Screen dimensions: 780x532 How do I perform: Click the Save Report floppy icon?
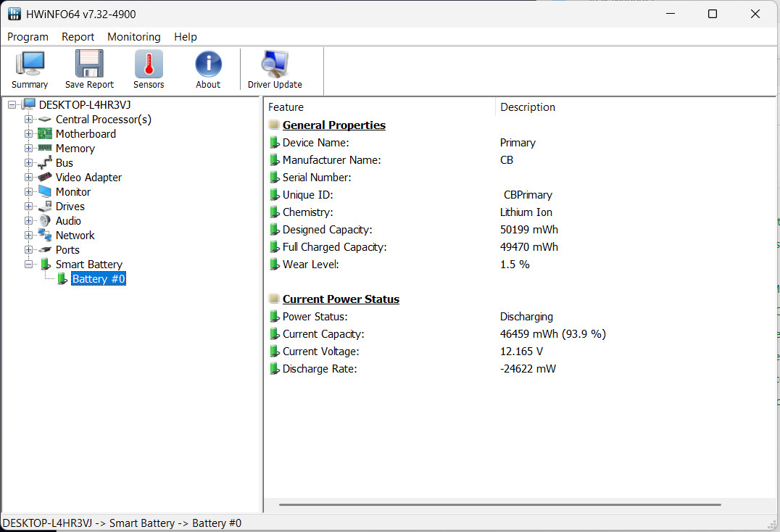pos(90,64)
